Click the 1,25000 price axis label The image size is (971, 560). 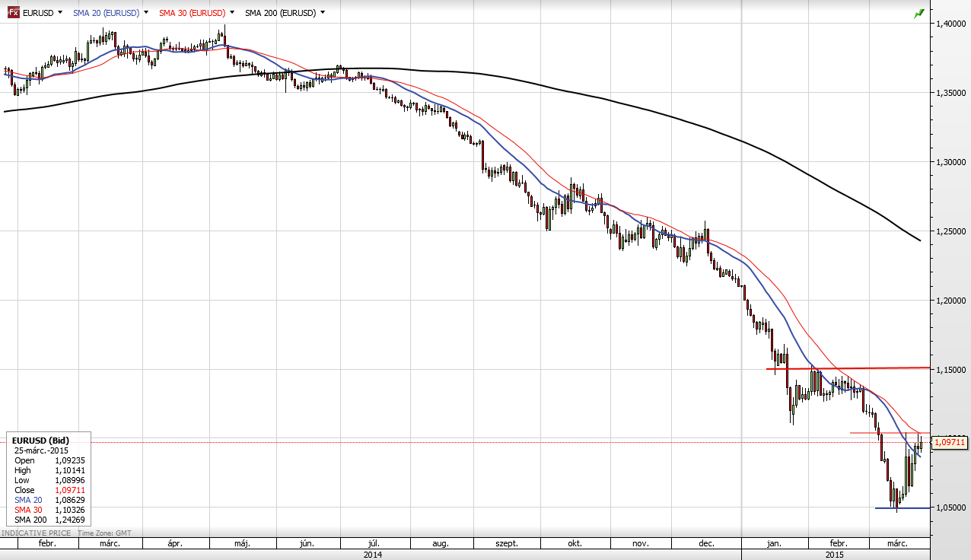951,231
